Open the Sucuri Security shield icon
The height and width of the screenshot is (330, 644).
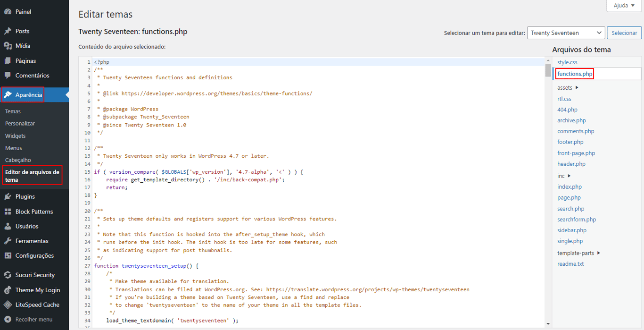coord(8,274)
